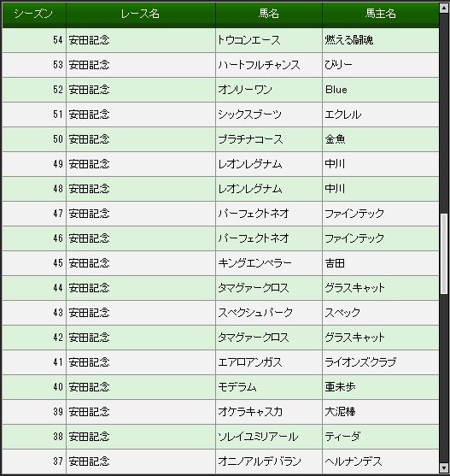Click 安田記念 in season 37 row
This screenshot has width=450, height=476.
(89, 461)
